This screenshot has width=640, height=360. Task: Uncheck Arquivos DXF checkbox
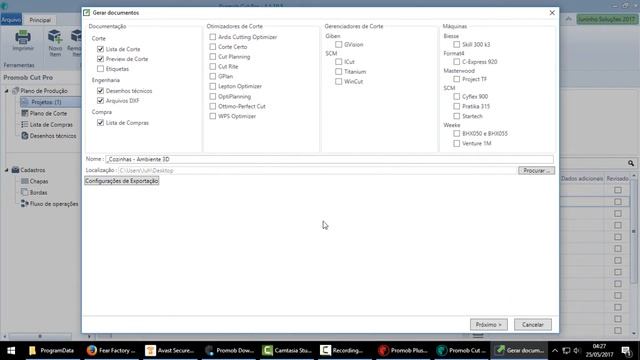click(x=100, y=100)
